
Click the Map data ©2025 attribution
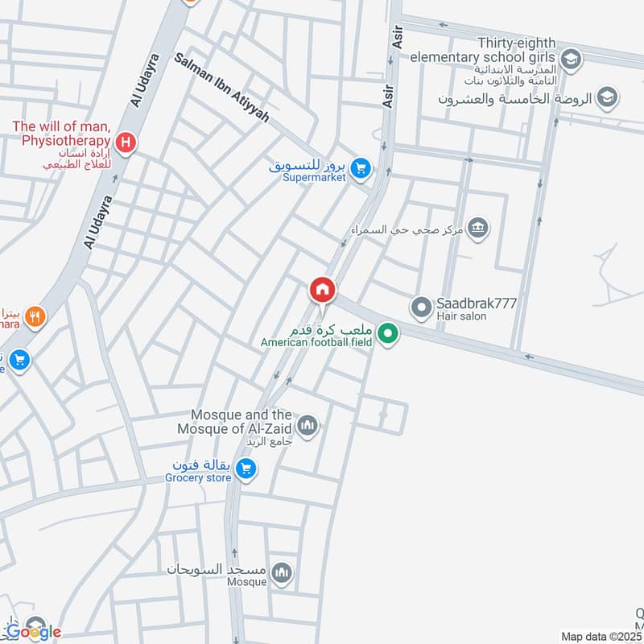pyautogui.click(x=601, y=637)
